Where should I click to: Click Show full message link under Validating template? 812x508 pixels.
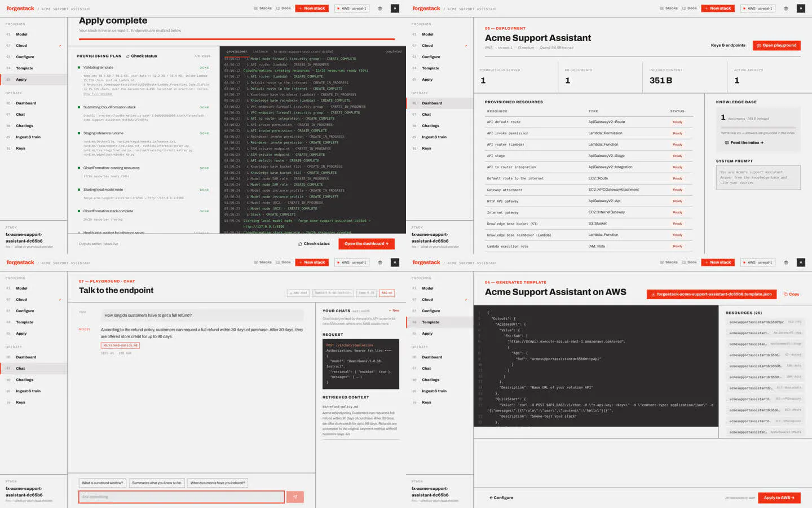click(x=98, y=94)
